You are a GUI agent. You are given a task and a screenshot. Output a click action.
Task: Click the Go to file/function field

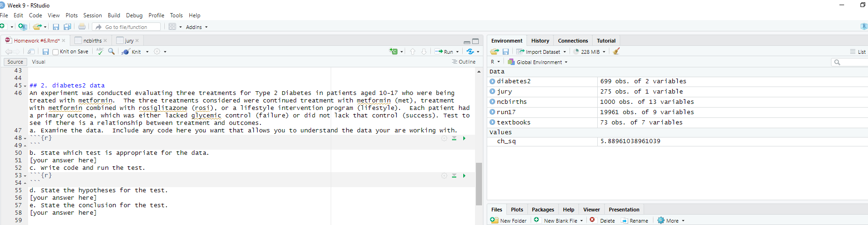pos(126,27)
